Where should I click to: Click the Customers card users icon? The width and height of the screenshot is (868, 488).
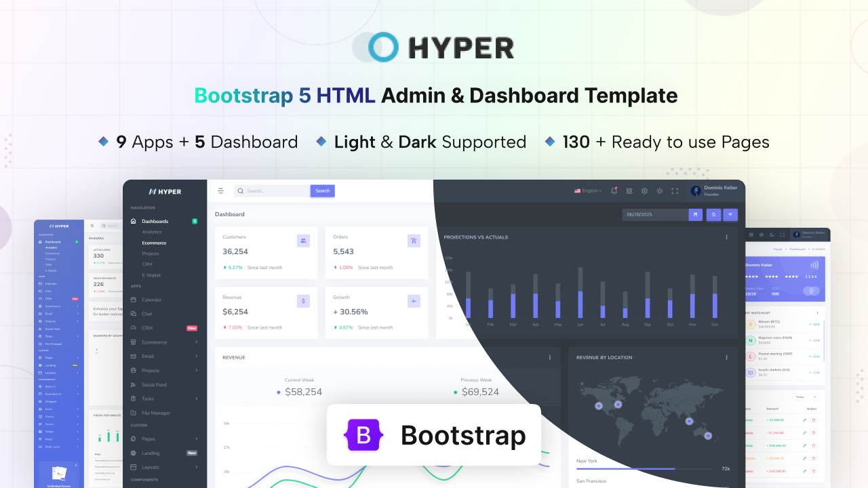303,240
